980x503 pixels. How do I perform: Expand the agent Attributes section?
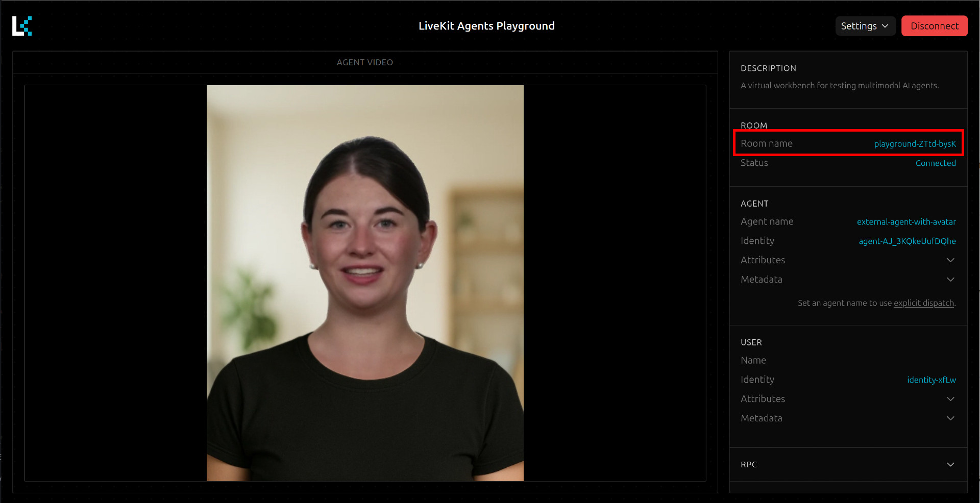tap(950, 260)
